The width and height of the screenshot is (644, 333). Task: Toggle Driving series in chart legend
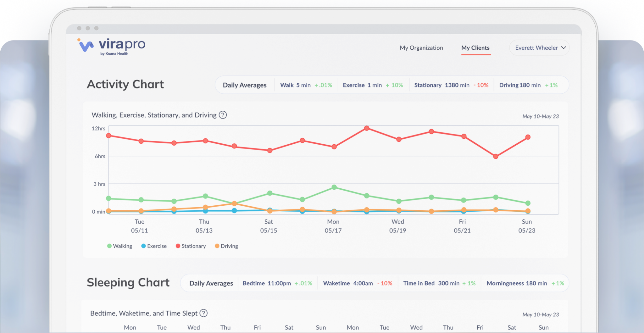[226, 246]
